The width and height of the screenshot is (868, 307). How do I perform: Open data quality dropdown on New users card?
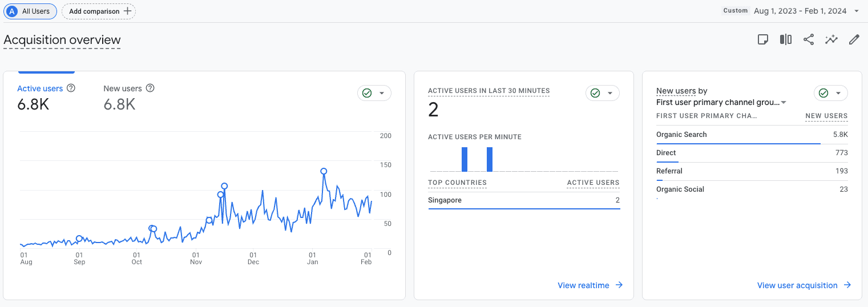(x=831, y=93)
